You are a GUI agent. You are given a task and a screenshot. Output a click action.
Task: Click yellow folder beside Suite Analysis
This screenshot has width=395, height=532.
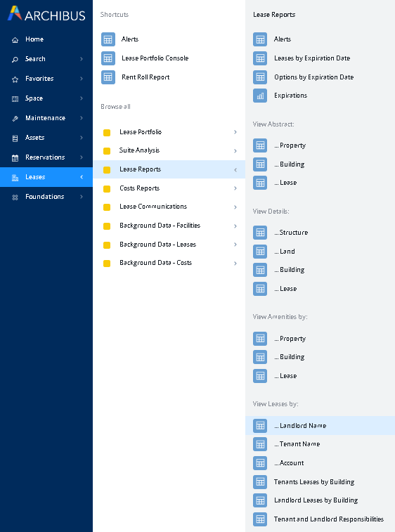tap(107, 151)
